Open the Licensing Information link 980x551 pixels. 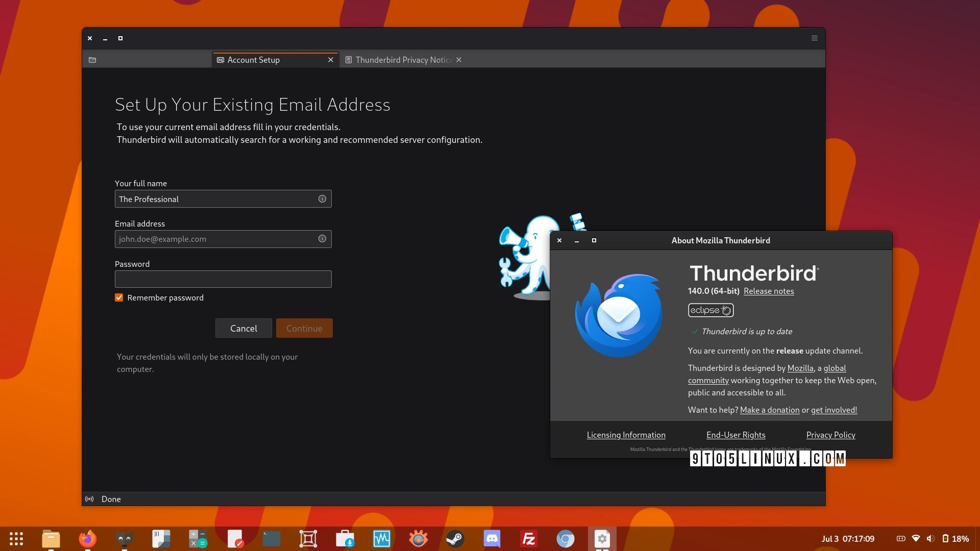click(626, 435)
